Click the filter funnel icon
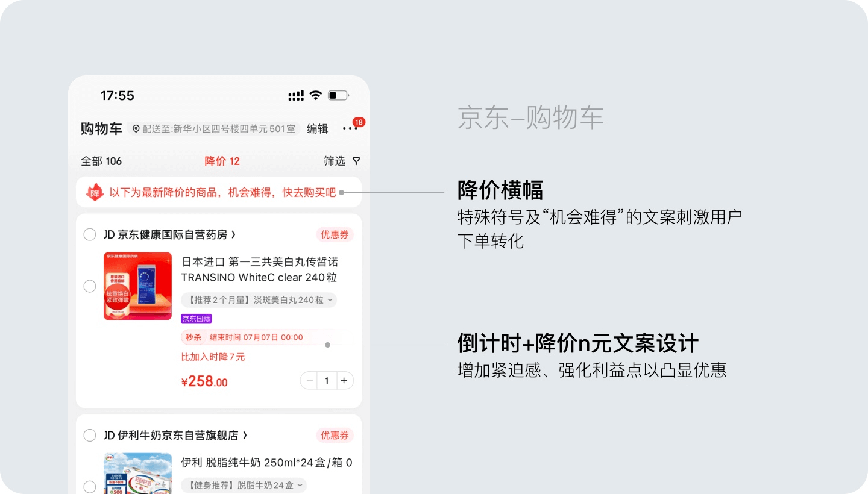868x494 pixels. tap(356, 161)
